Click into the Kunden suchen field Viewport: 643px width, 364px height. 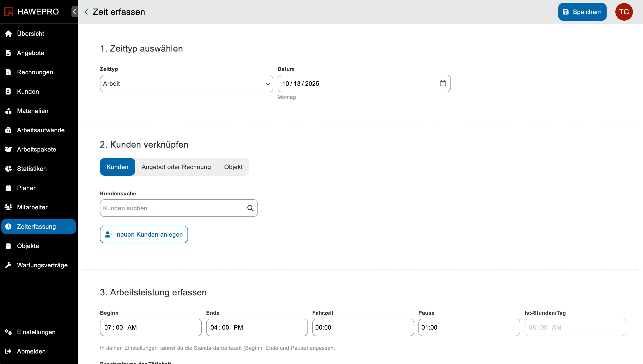pos(173,208)
